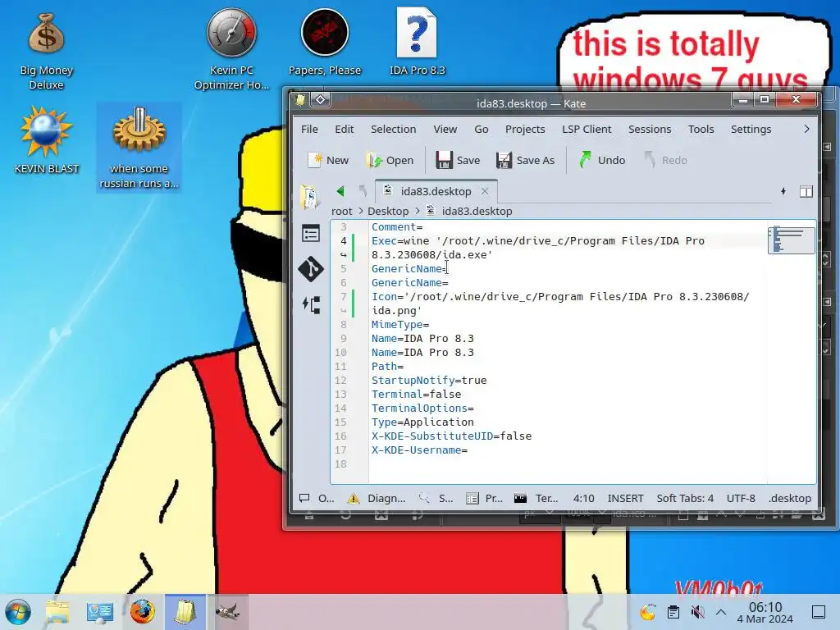Toggle the Output panel in status bar

point(317,498)
